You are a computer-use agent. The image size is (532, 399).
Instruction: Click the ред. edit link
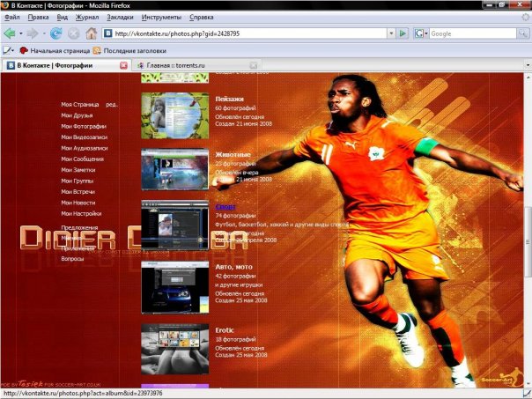coord(112,105)
